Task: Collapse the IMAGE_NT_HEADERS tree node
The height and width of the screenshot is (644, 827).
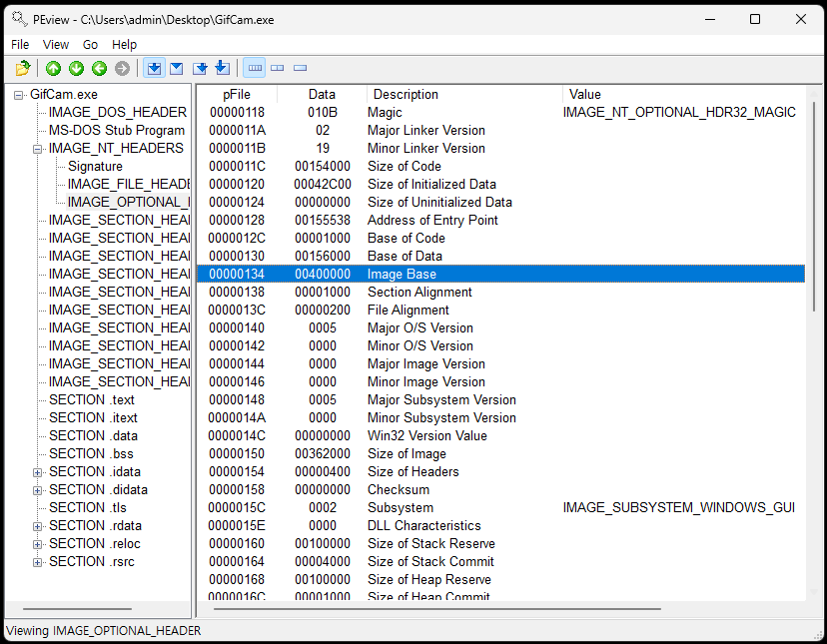Action: click(38, 149)
